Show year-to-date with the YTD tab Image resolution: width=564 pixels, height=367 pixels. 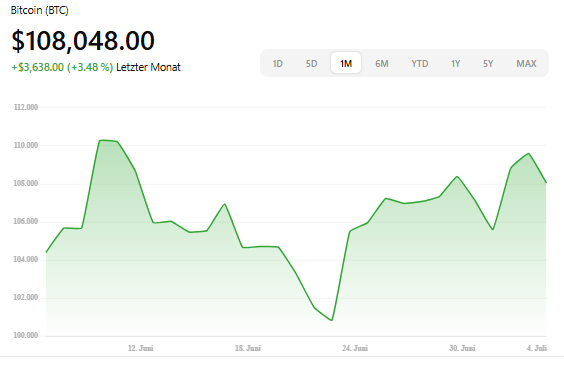click(420, 64)
